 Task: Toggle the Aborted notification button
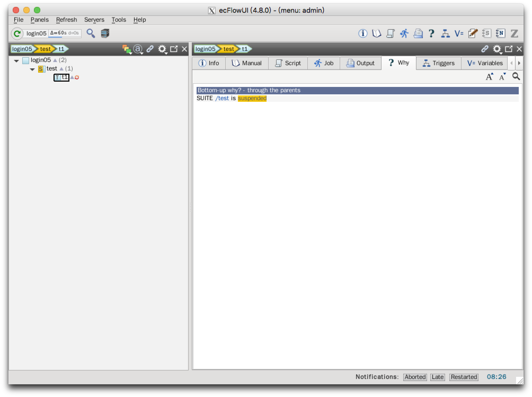coord(415,377)
